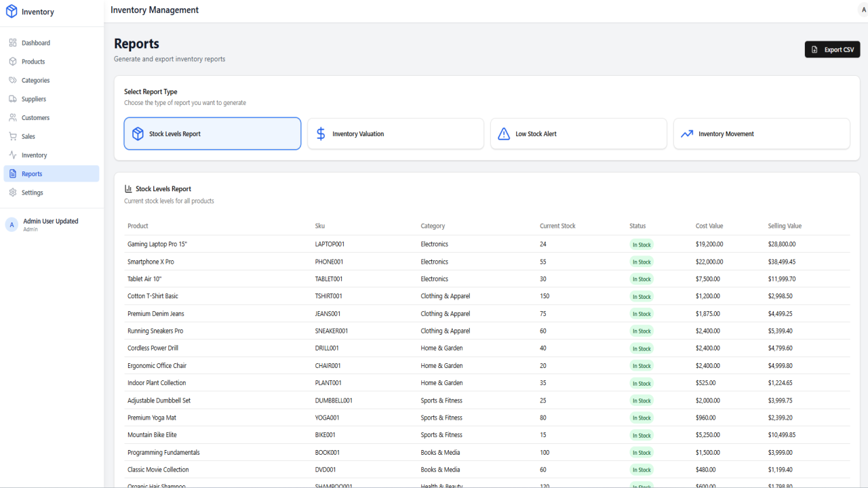Click the Cotton T-Shirt Basic product
This screenshot has height=488, width=868.
153,296
